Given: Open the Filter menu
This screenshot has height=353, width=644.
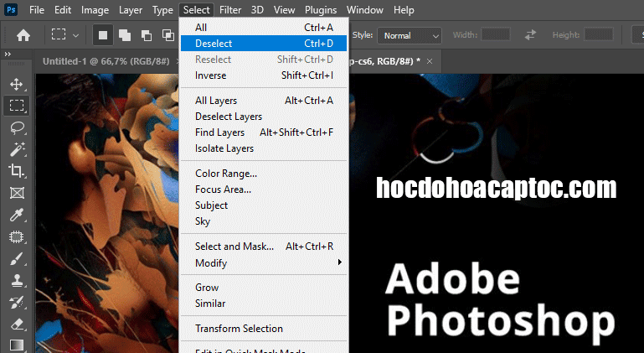Looking at the screenshot, I should click(x=230, y=10).
